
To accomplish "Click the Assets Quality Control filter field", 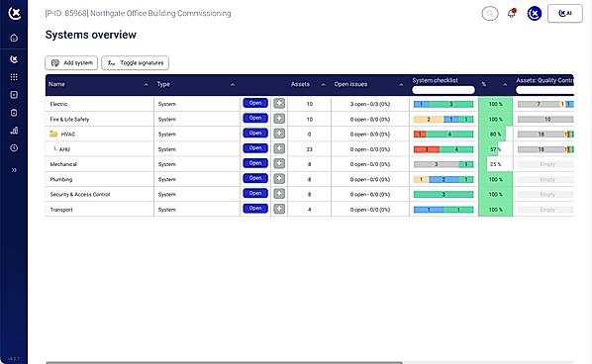I will tap(544, 90).
